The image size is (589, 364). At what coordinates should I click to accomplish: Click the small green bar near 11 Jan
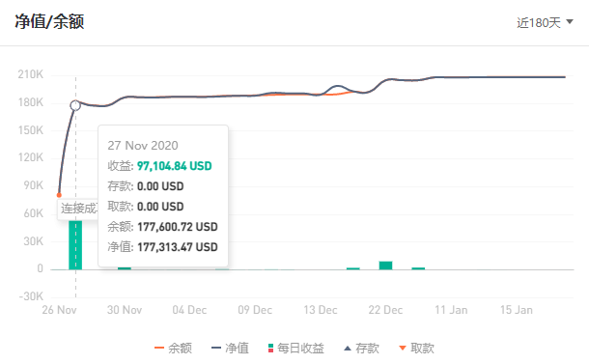click(418, 268)
